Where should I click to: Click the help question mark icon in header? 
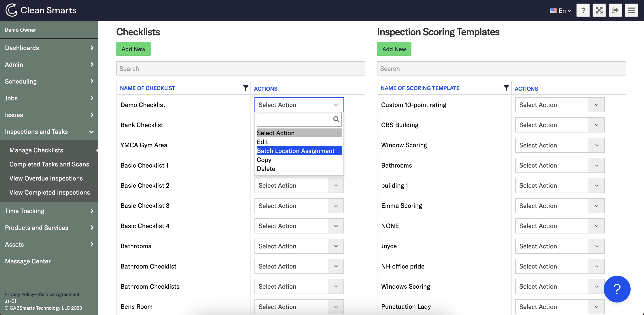point(583,10)
